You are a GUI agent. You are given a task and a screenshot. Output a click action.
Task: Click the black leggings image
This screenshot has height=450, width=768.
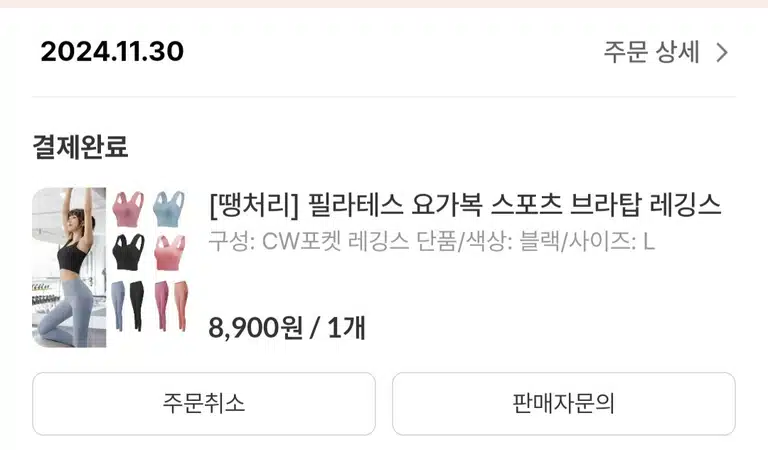[137, 306]
